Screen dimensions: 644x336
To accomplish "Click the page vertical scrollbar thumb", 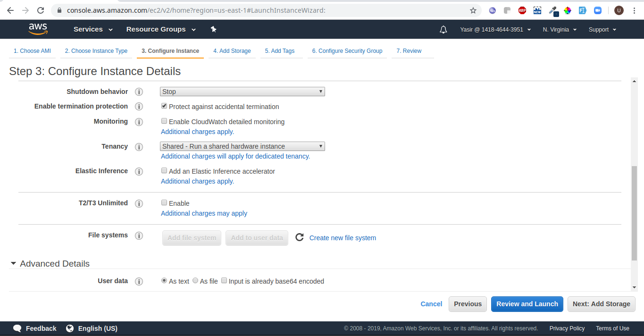I will pyautogui.click(x=634, y=213).
